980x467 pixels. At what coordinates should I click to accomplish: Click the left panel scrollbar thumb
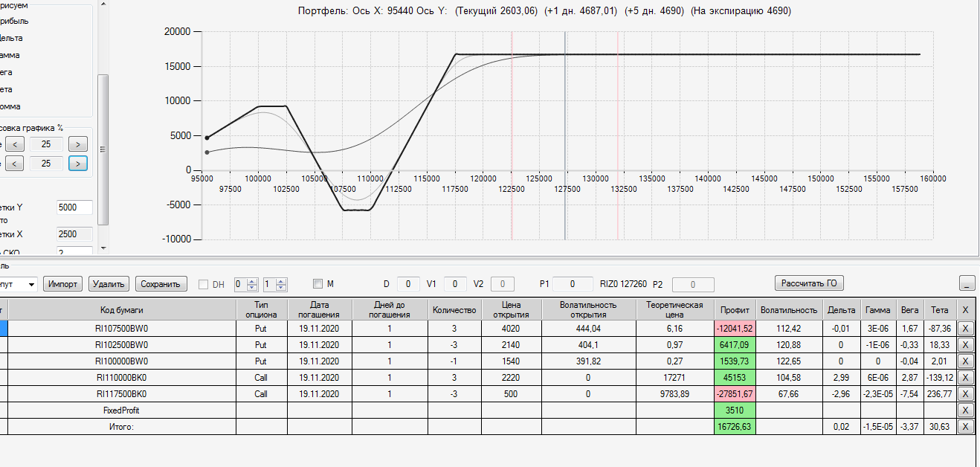103,149
